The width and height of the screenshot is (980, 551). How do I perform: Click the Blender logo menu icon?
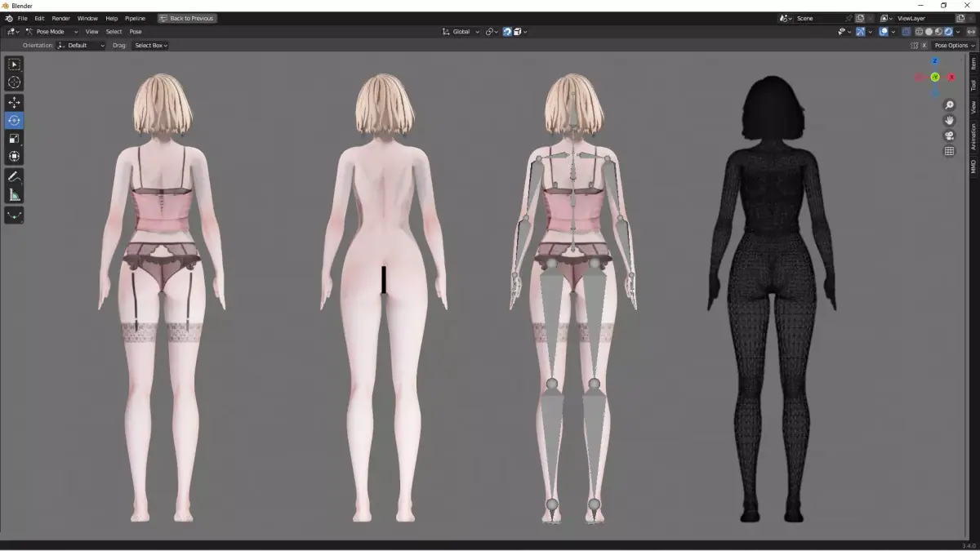click(x=8, y=18)
